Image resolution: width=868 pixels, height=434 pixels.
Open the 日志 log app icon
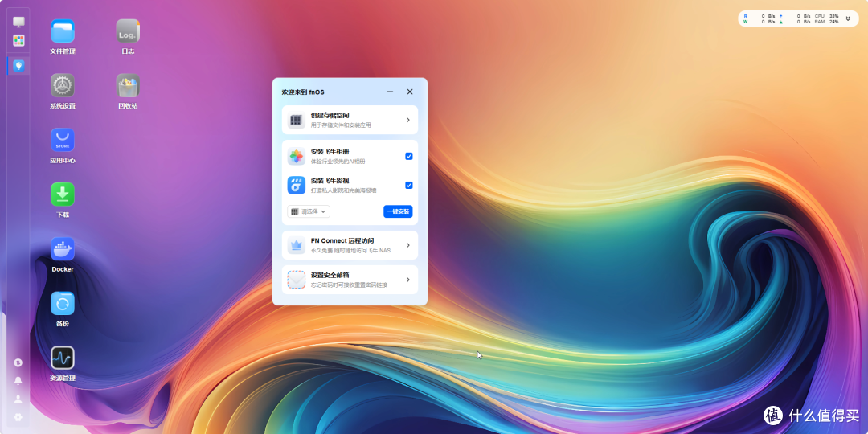pos(128,31)
